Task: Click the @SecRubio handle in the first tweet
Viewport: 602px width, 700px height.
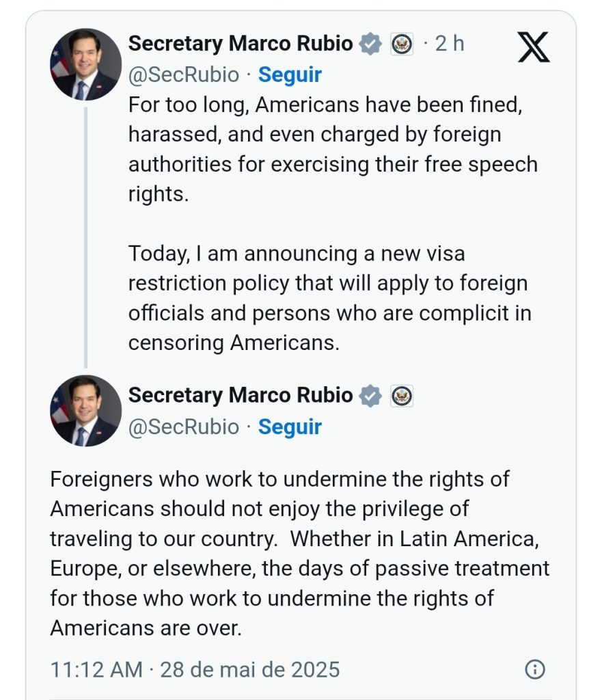Action: (x=184, y=75)
